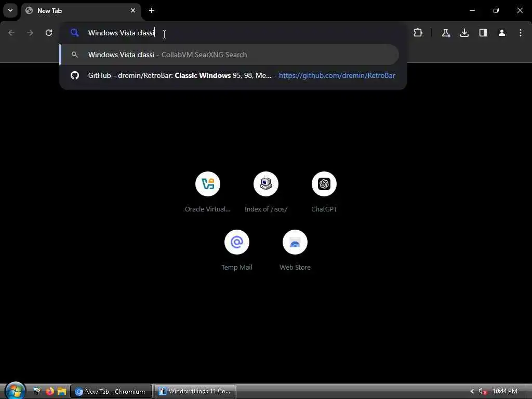
Task: Click the 'Temp Mail' label
Action: [x=237, y=268]
